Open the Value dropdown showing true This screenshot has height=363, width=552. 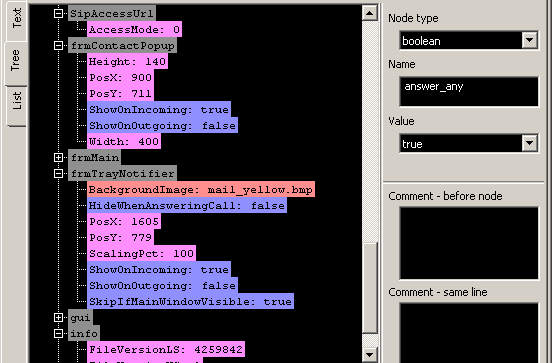coord(529,143)
